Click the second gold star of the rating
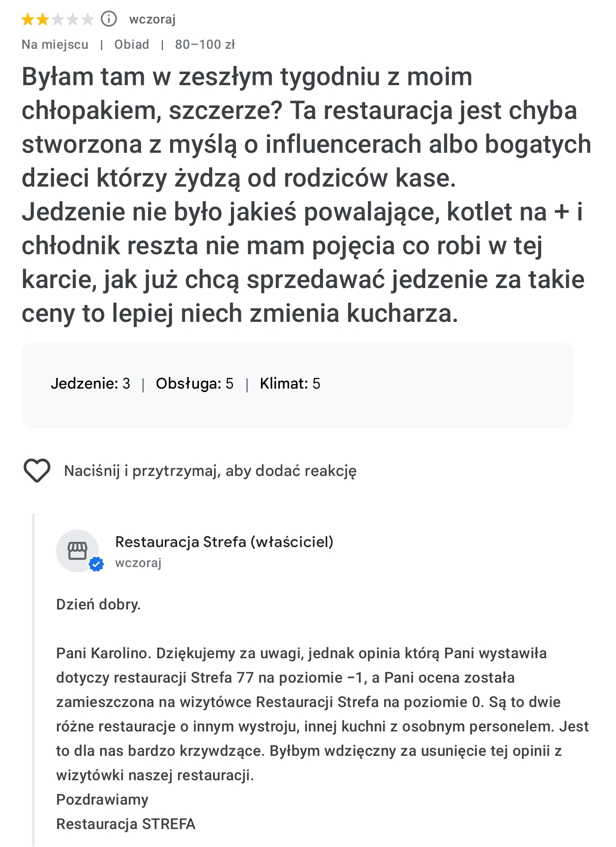This screenshot has width=616, height=847. click(x=43, y=19)
